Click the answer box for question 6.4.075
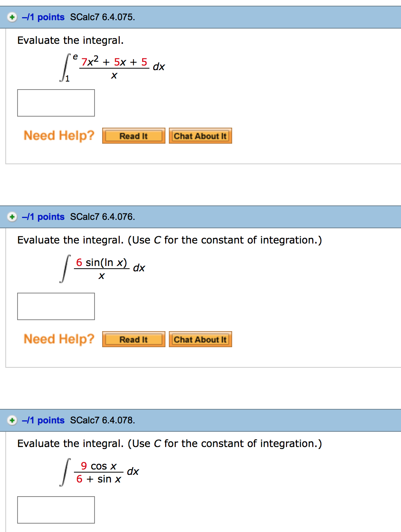The height and width of the screenshot is (532, 401). tap(56, 103)
